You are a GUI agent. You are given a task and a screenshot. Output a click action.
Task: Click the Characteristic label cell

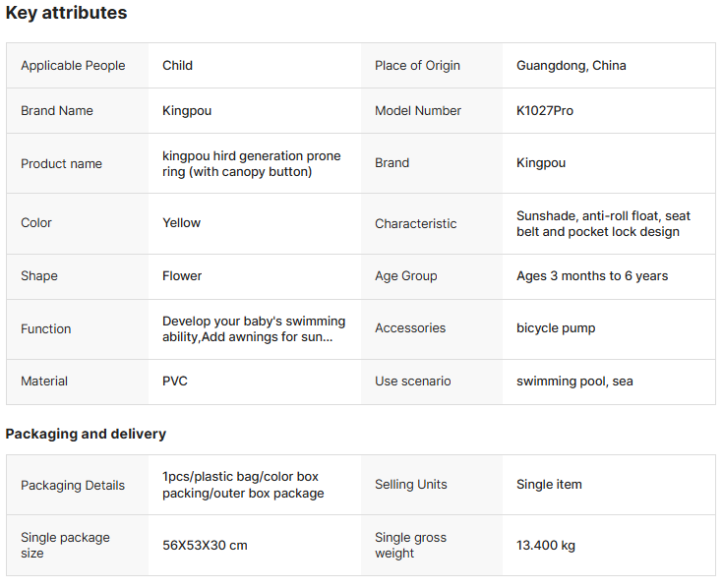coord(415,224)
